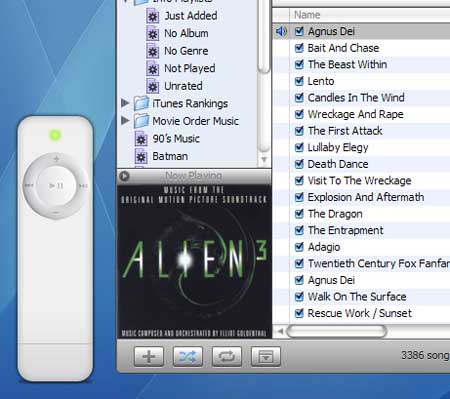Uncheck The Beast Within checkbox
The image size is (450, 399).
[299, 64]
